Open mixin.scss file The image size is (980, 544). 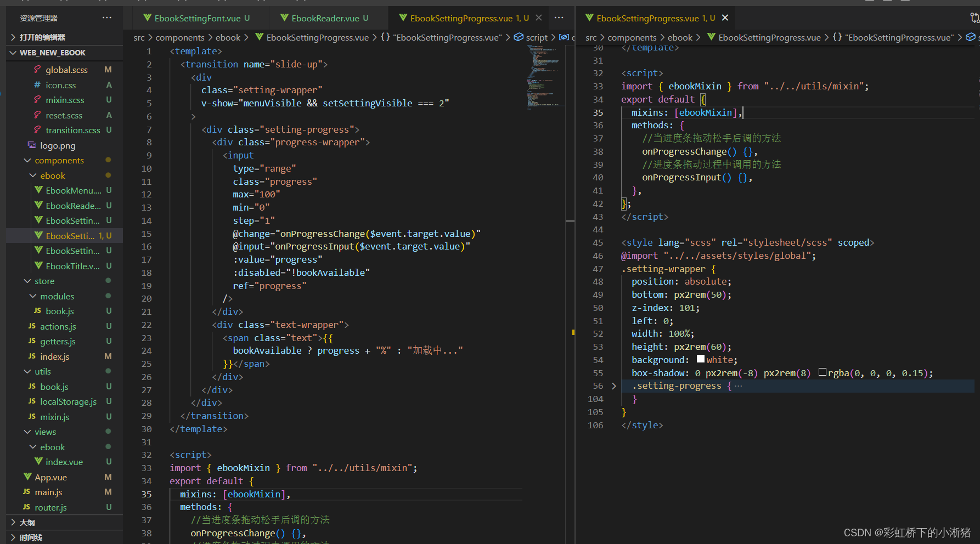[x=65, y=100]
